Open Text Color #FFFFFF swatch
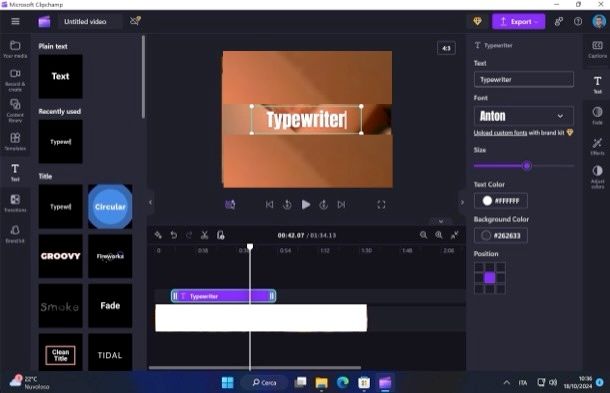 (501, 201)
